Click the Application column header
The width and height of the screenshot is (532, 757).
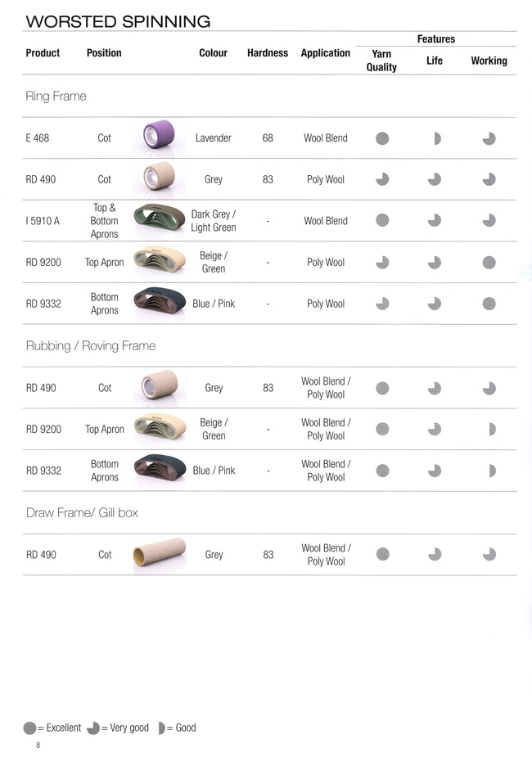(x=326, y=53)
